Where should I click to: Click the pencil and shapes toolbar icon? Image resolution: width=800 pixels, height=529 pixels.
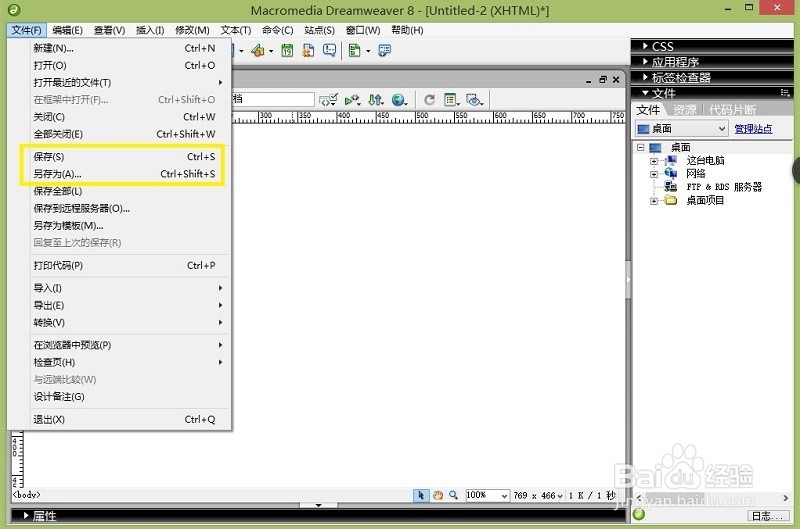coord(258,51)
